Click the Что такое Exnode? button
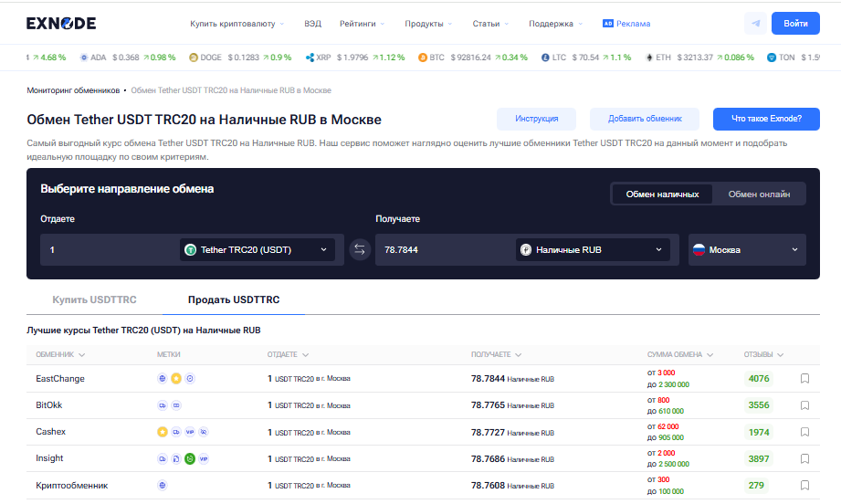 (x=766, y=119)
